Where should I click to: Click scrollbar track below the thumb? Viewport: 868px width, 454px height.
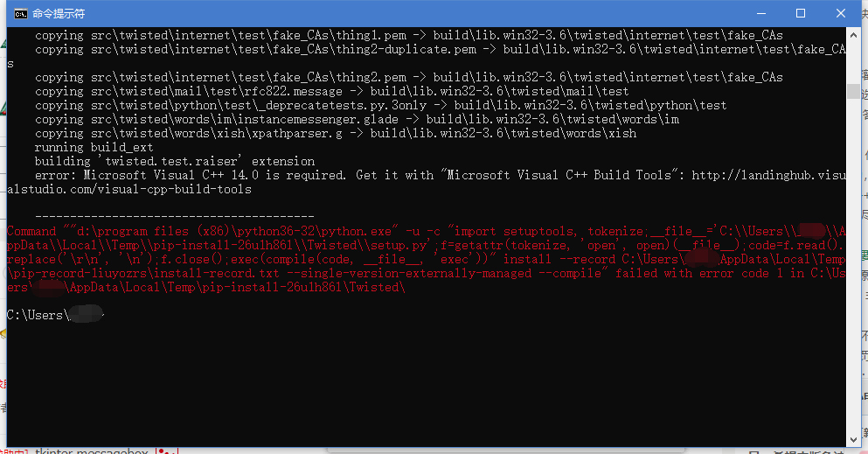(852, 262)
